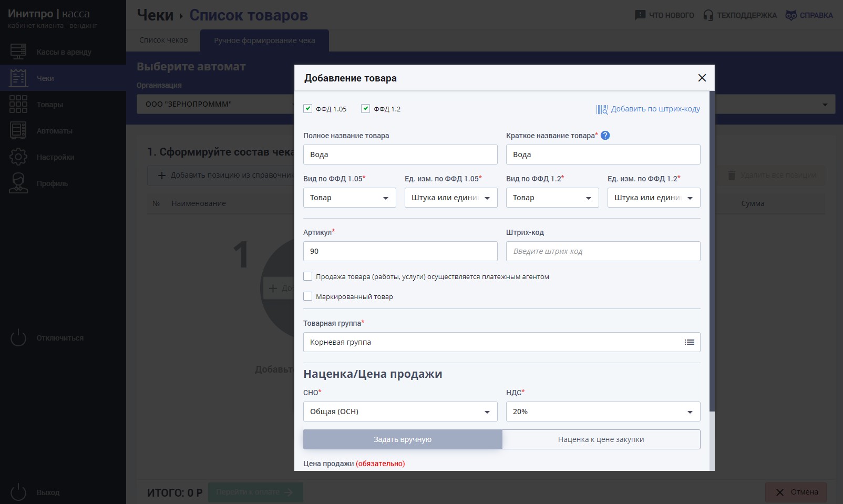Click the Штрих-код input field

point(603,251)
